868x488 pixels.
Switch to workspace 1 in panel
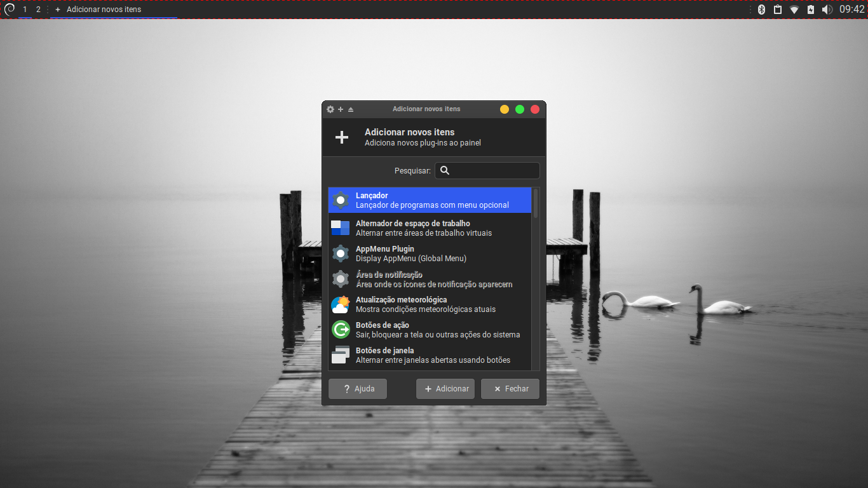click(x=25, y=10)
